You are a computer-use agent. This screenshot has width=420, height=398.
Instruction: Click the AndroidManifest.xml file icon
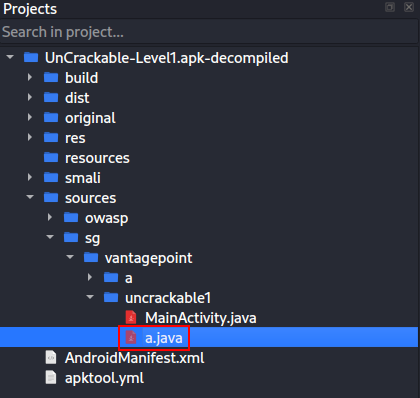point(51,358)
